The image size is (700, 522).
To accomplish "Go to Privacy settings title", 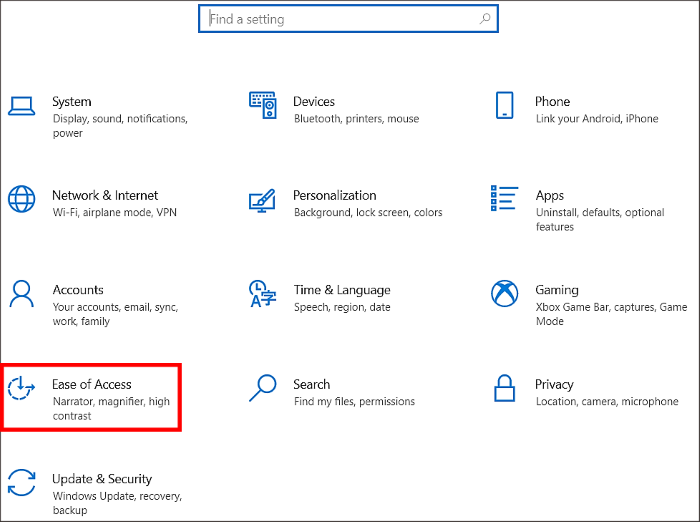I will point(554,384).
